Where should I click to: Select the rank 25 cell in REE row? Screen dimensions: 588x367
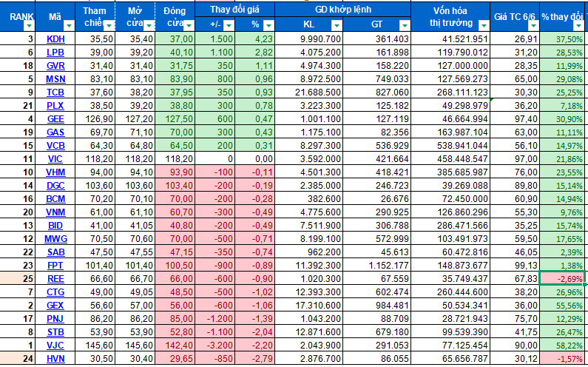pos(17,279)
